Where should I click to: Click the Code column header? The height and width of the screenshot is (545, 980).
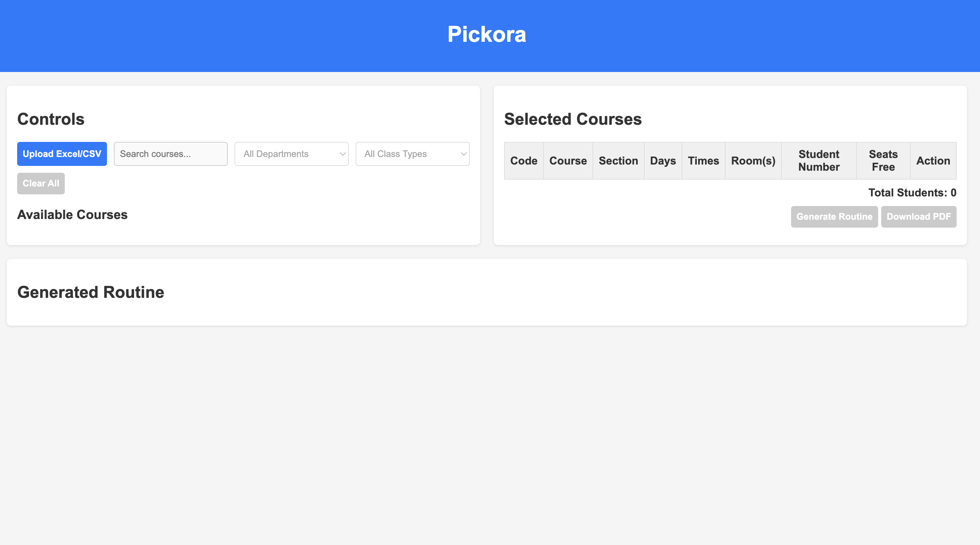point(524,160)
